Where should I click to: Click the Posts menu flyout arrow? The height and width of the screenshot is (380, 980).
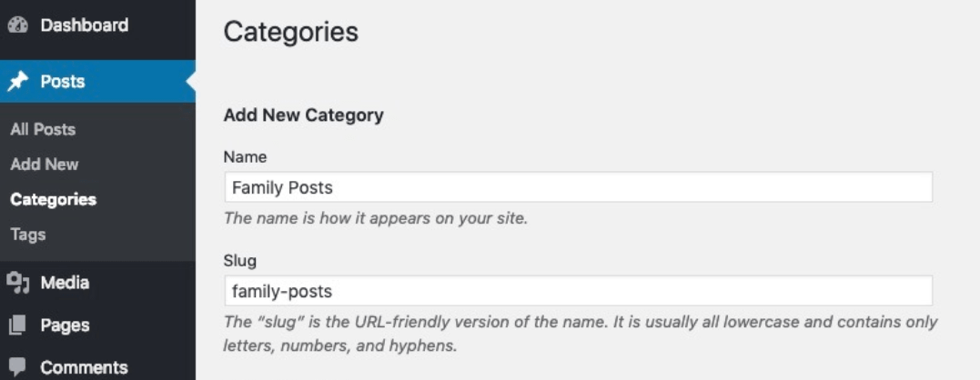point(190,81)
